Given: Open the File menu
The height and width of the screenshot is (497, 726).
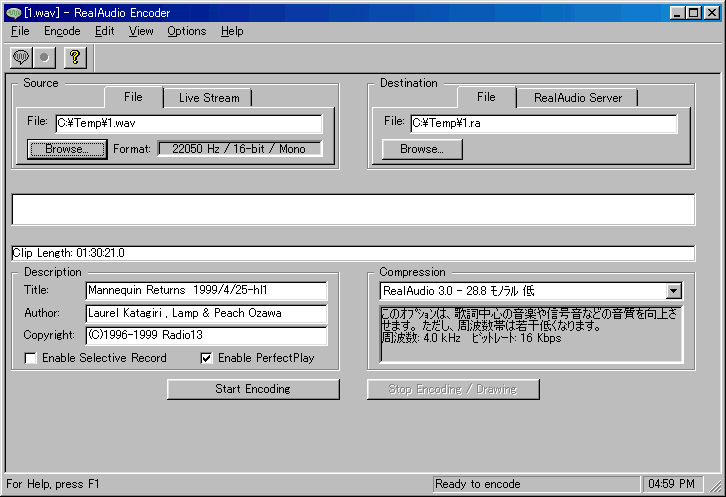Looking at the screenshot, I should 20,31.
